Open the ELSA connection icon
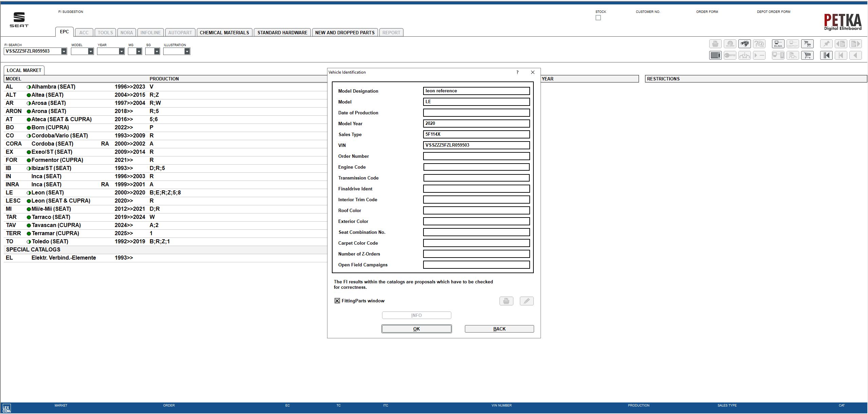 click(x=778, y=44)
